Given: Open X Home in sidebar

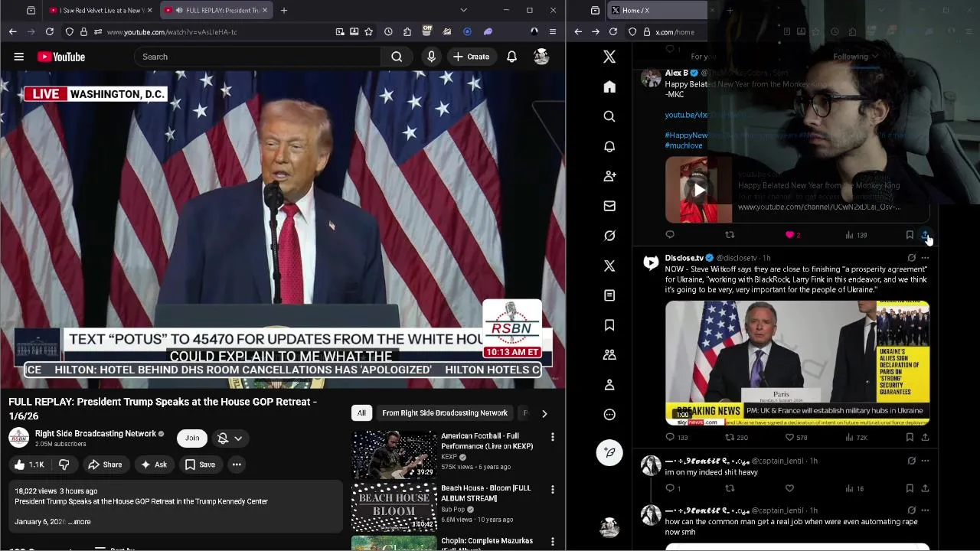Looking at the screenshot, I should point(609,86).
